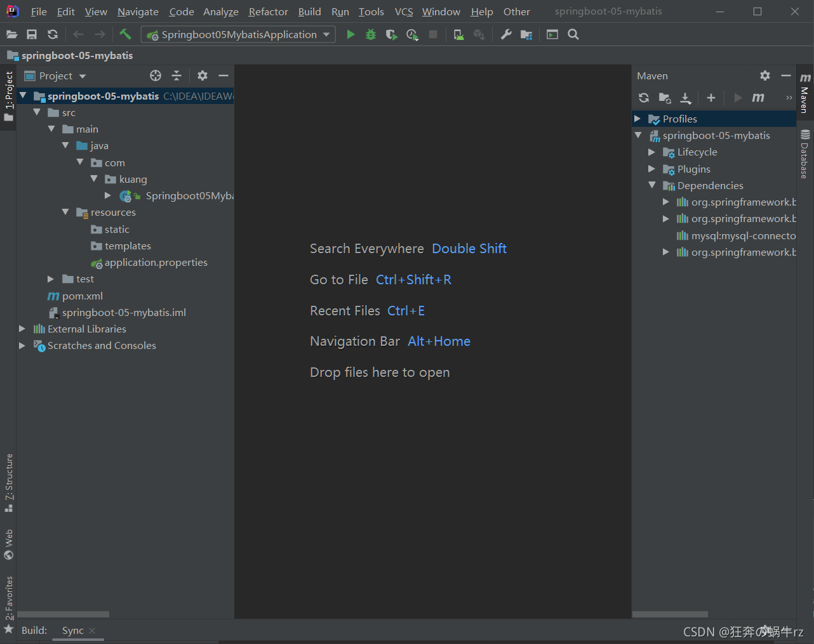Click Save All toolbar icon
This screenshot has width=814, height=644.
(32, 34)
